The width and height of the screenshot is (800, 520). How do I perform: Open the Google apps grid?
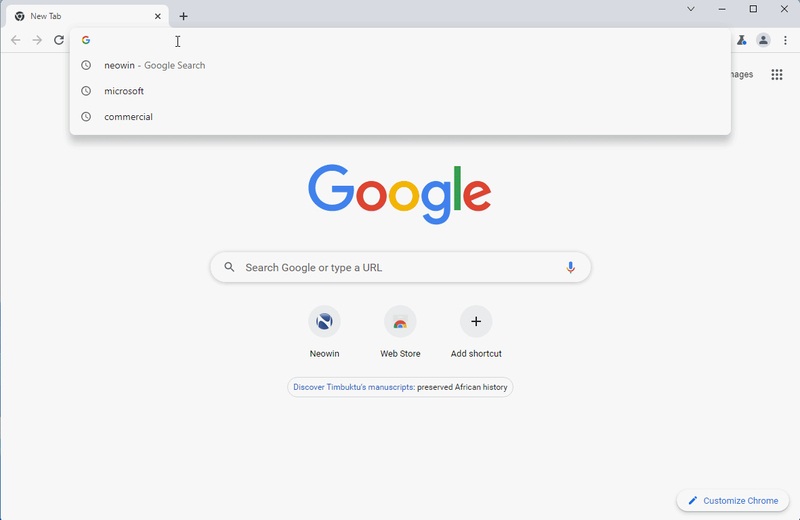[x=777, y=75]
